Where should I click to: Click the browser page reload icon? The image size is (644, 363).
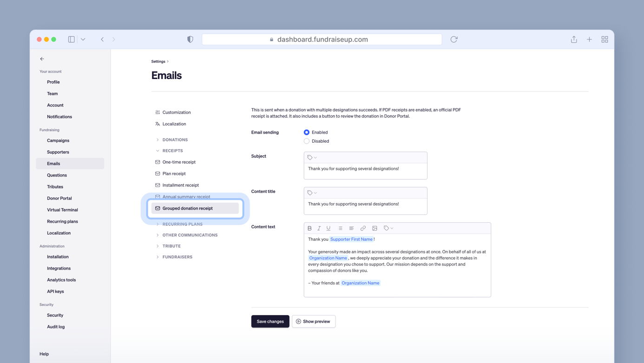[x=454, y=40]
